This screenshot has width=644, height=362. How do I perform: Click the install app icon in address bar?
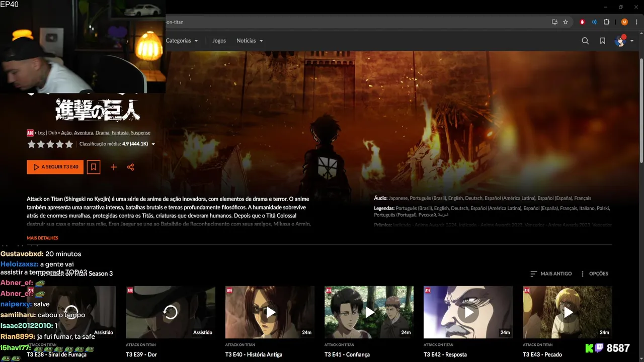[x=554, y=22]
